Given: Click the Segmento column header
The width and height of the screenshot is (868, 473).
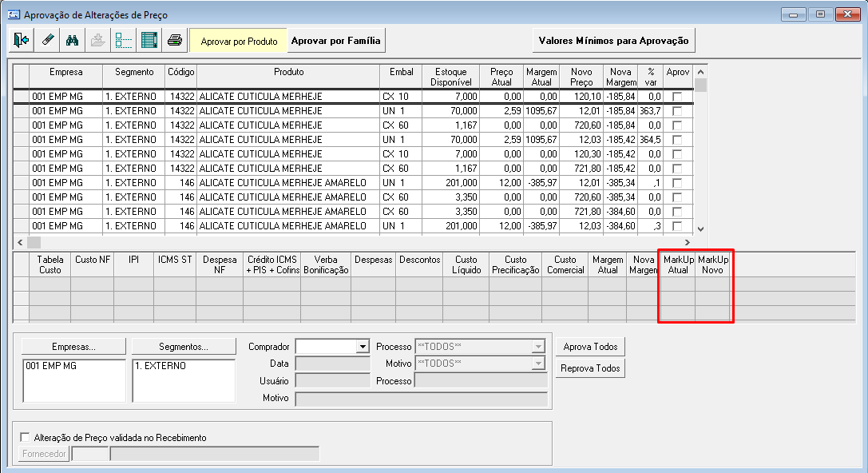Looking at the screenshot, I should pyautogui.click(x=134, y=77).
